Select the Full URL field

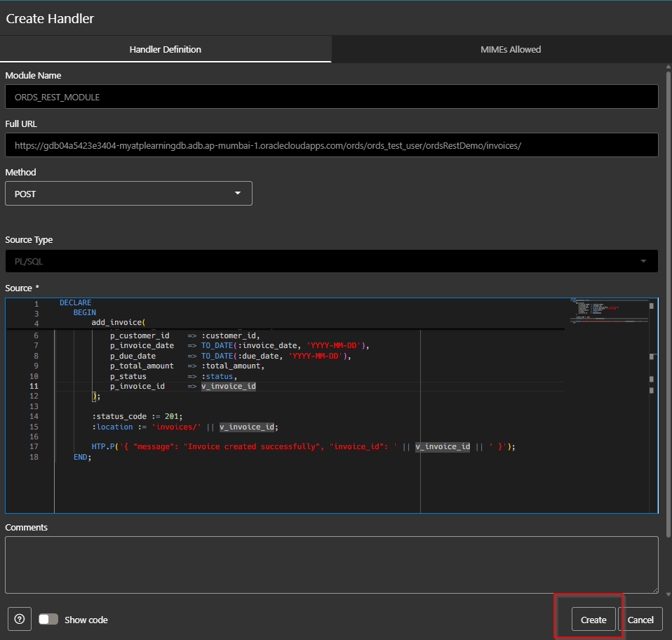click(330, 145)
